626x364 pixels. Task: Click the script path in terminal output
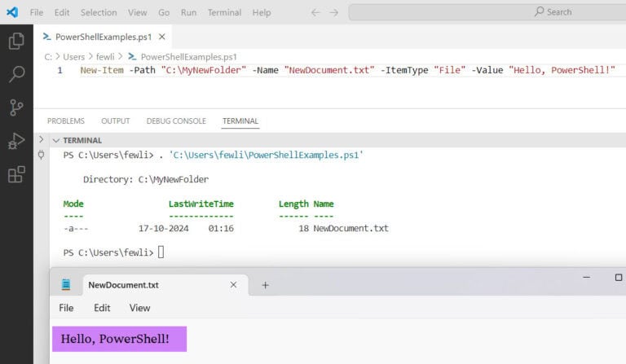[x=266, y=155]
